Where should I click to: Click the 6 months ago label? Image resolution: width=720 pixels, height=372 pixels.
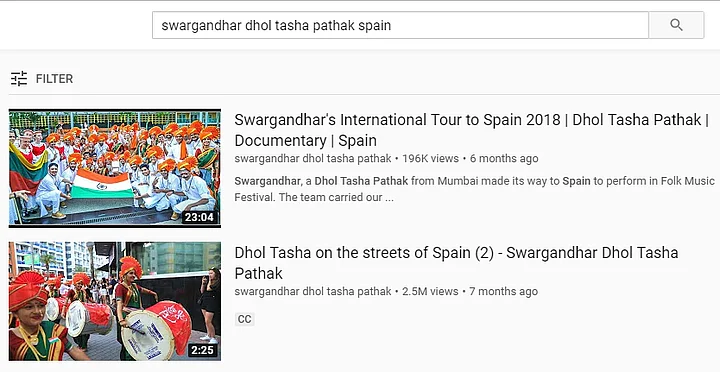(x=504, y=159)
